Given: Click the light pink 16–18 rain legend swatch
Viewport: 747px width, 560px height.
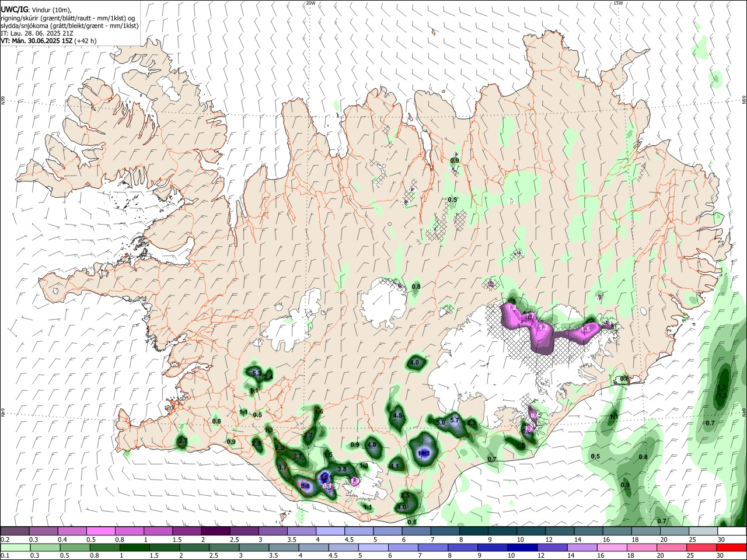Looking at the screenshot, I should click(611, 547).
